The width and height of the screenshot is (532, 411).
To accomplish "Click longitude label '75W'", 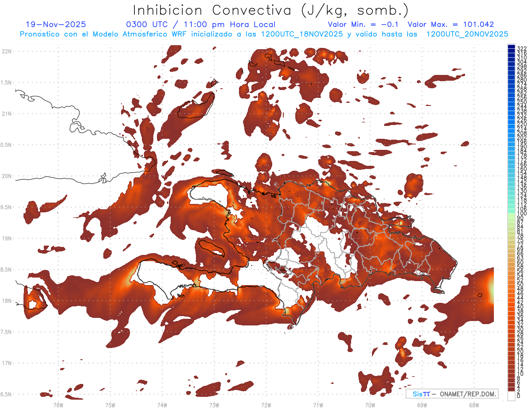I will click(x=110, y=405).
